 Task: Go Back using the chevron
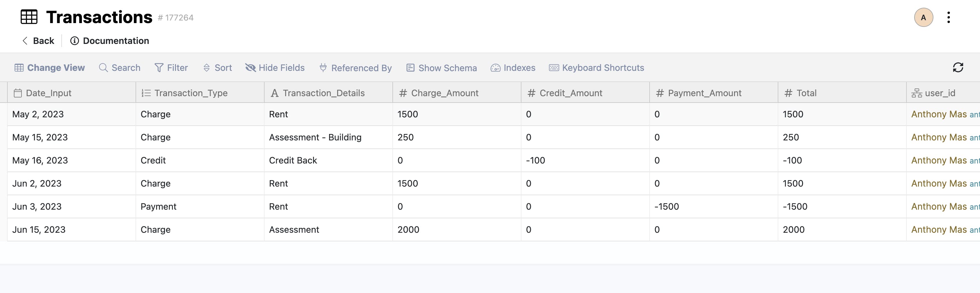point(25,41)
